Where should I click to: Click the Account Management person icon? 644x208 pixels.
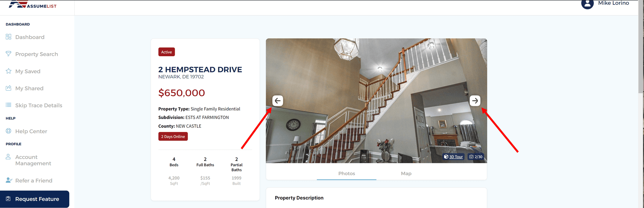click(x=8, y=157)
